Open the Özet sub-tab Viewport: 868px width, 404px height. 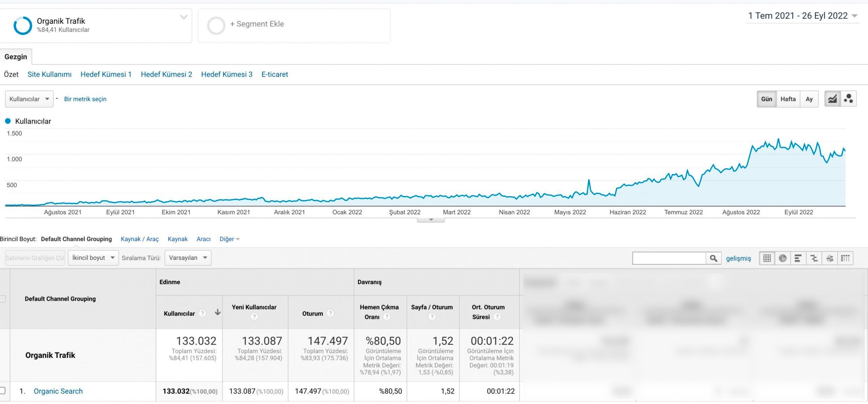[11, 74]
